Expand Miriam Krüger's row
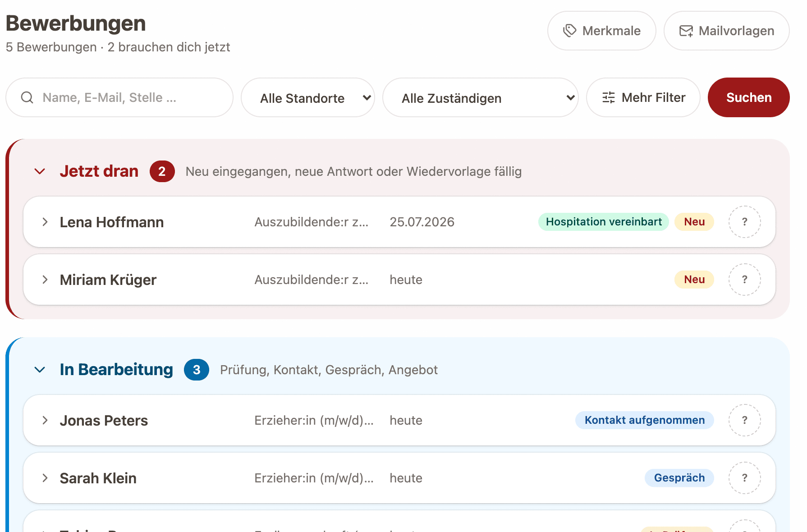This screenshot has width=807, height=532. [x=45, y=280]
